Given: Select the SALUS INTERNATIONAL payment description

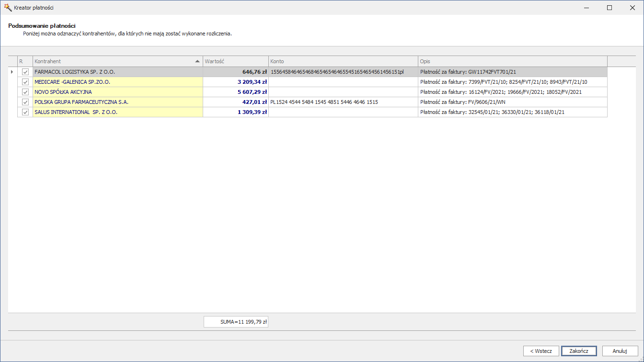Looking at the screenshot, I should coord(512,112).
